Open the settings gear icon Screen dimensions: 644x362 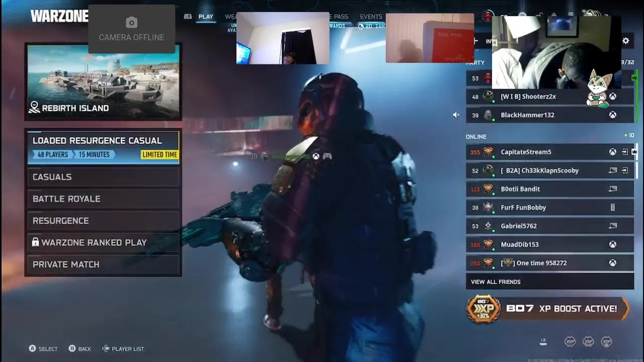pyautogui.click(x=625, y=41)
